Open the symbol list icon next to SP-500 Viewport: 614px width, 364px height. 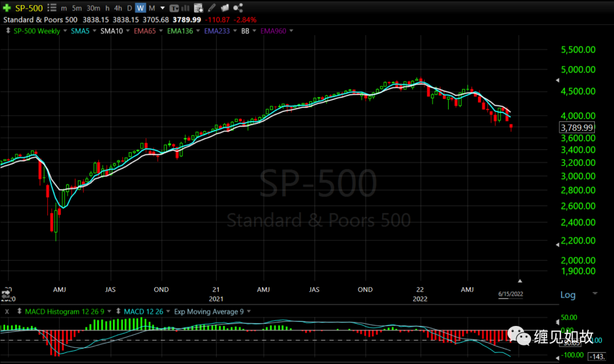tap(52, 8)
